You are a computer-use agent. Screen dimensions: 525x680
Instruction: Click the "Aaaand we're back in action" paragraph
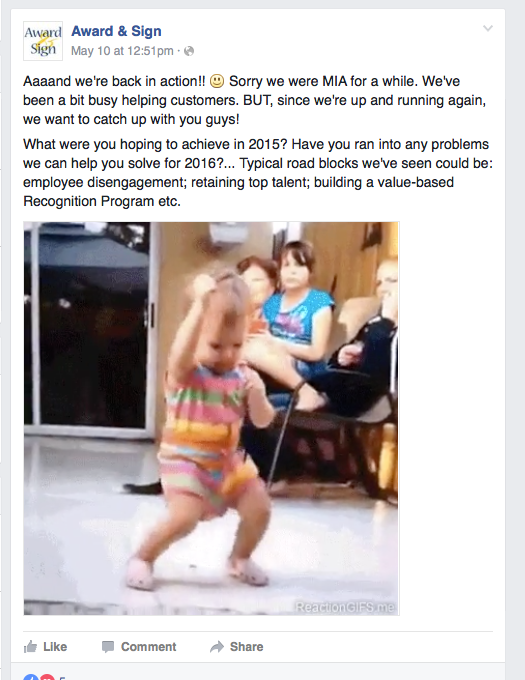(x=254, y=100)
